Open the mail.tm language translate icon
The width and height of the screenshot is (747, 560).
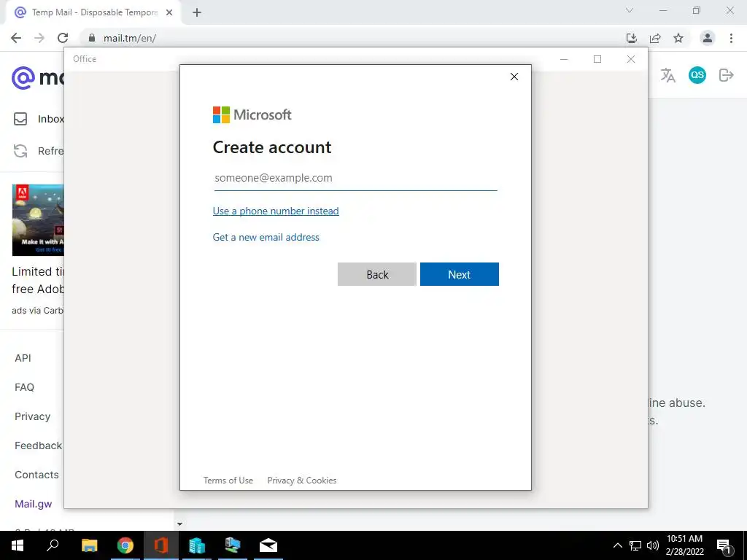668,75
